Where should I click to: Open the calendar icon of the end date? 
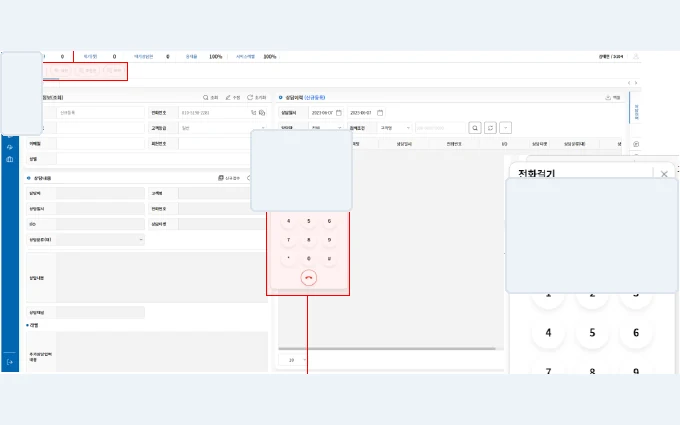pos(380,113)
